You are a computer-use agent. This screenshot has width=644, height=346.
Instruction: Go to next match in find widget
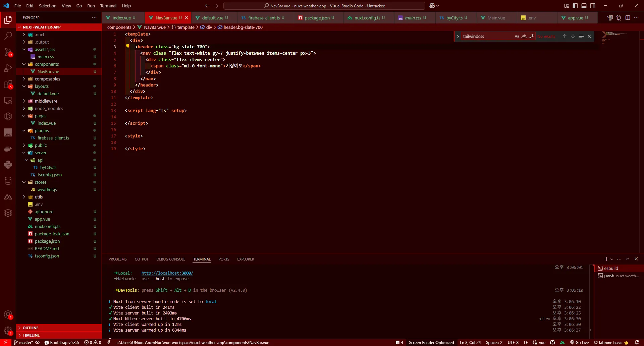[x=573, y=36]
